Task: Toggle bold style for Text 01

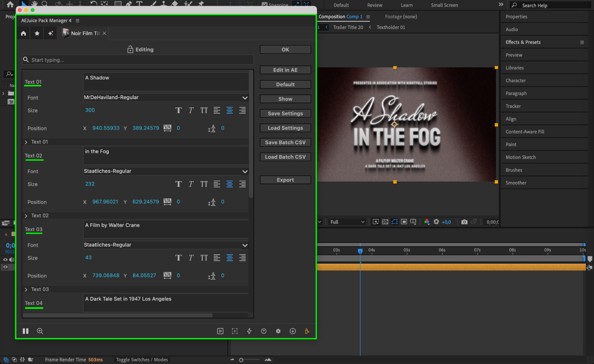Action: (x=178, y=111)
